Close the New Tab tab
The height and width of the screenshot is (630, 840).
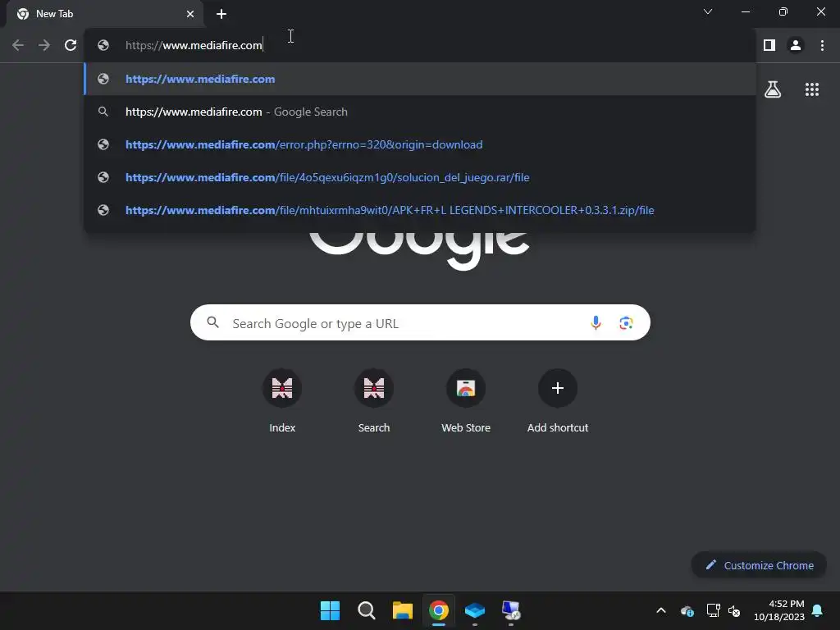click(190, 14)
